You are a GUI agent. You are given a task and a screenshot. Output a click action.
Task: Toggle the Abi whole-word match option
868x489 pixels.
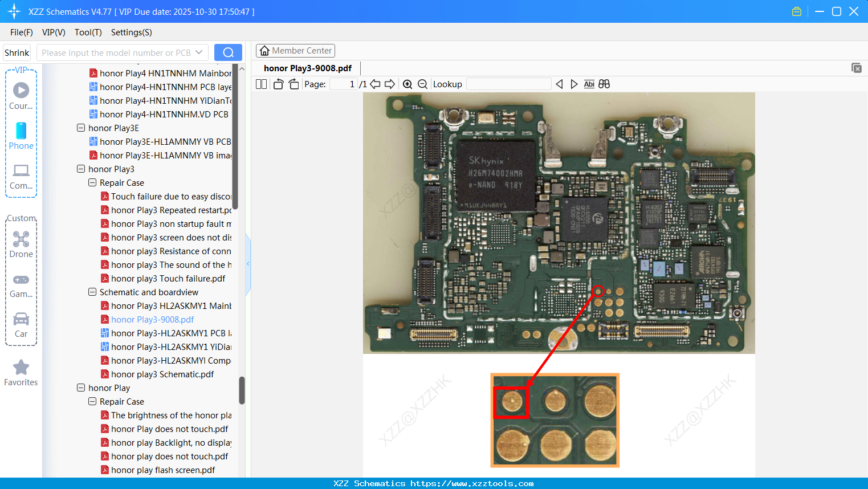pos(589,84)
